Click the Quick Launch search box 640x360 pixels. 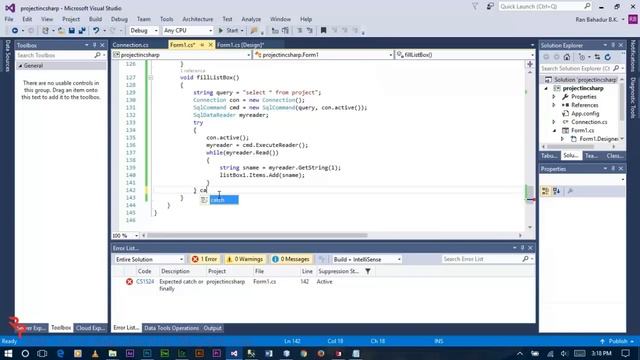pyautogui.click(x=545, y=7)
